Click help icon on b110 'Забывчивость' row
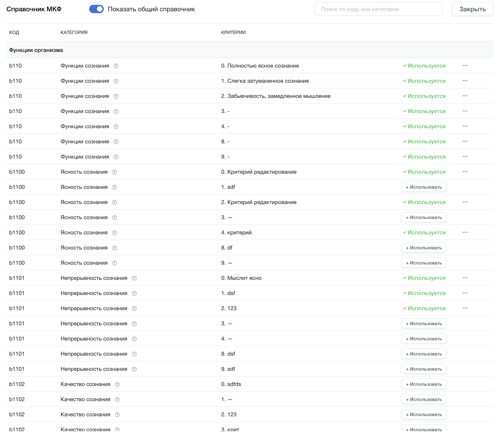The height and width of the screenshot is (448, 502). click(116, 96)
